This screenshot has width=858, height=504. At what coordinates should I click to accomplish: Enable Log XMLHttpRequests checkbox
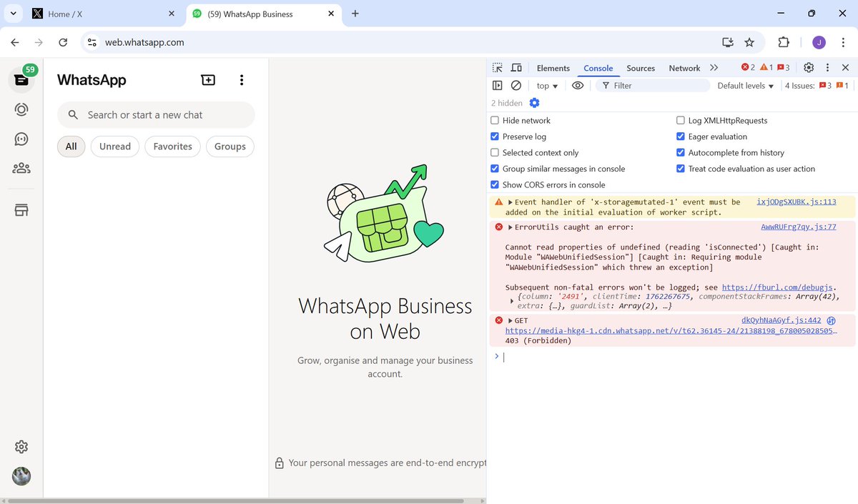click(681, 121)
